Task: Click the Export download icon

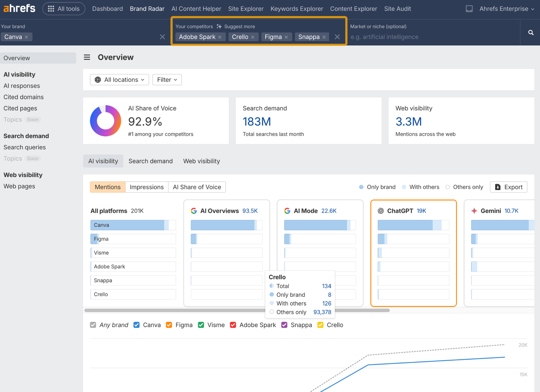Action: 498,187
